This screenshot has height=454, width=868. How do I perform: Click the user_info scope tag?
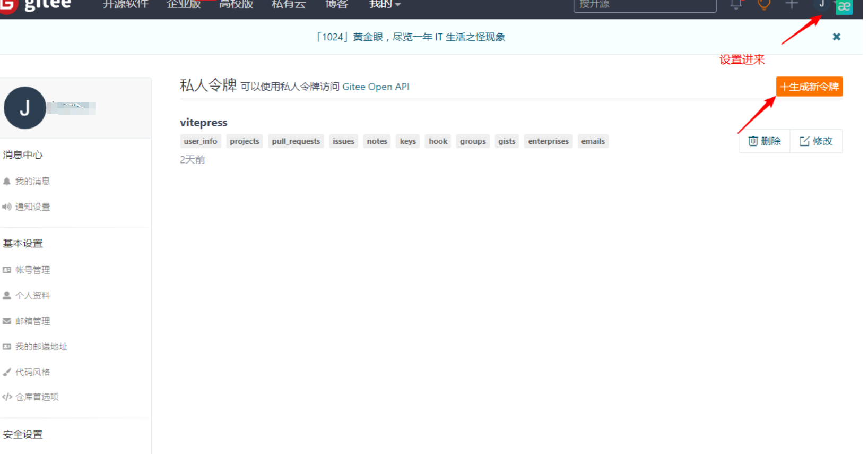[x=201, y=141]
